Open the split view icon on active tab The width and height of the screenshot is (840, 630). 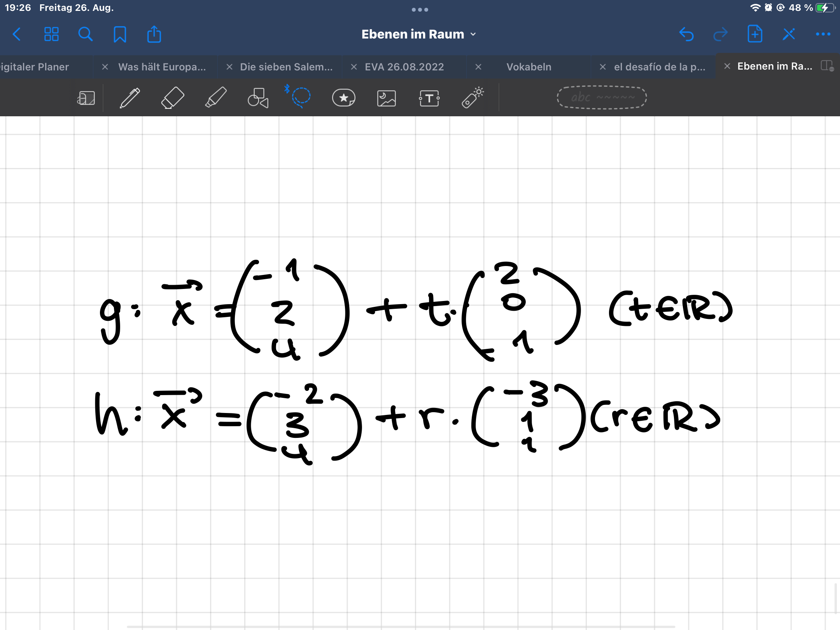coord(827,66)
